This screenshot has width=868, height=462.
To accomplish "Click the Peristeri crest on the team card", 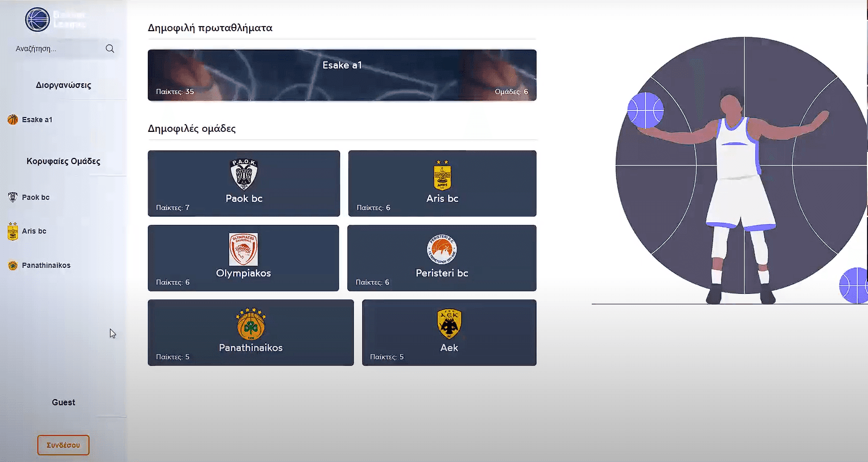I will pos(442,249).
